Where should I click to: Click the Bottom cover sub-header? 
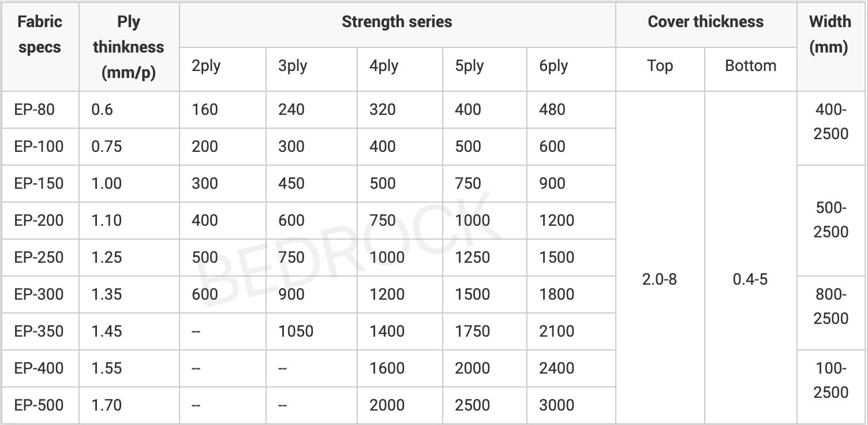(750, 66)
